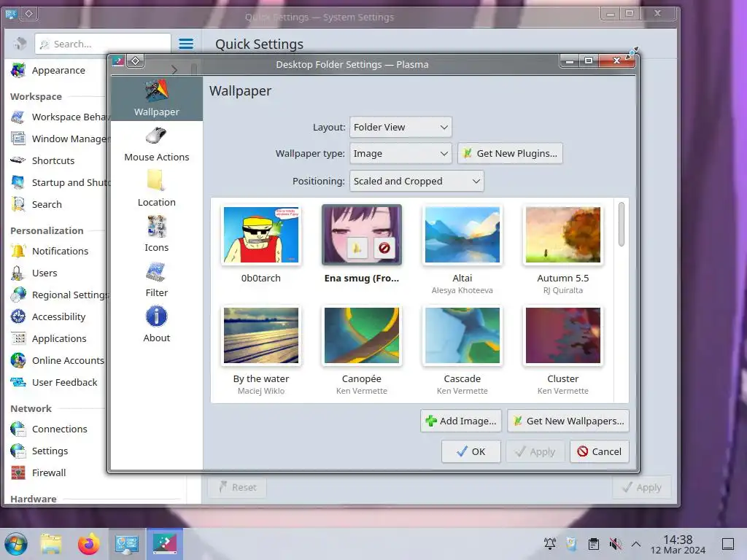Screen dimensions: 747x560
Task: Open the hamburger menu in System Settings
Action: coord(186,44)
